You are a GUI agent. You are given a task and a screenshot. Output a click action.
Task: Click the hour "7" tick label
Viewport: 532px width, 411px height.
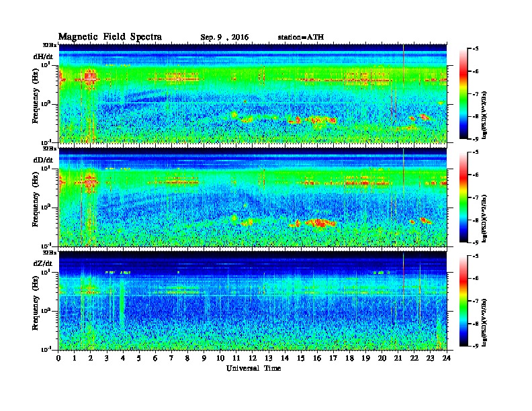172,359
